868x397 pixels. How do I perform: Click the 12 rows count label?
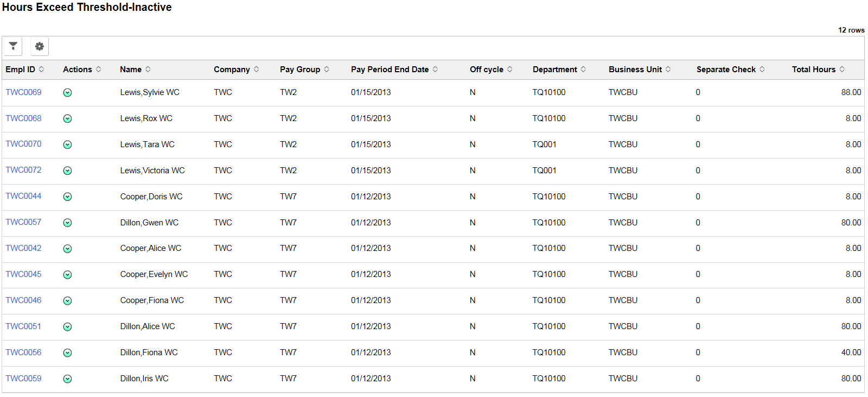(851, 30)
